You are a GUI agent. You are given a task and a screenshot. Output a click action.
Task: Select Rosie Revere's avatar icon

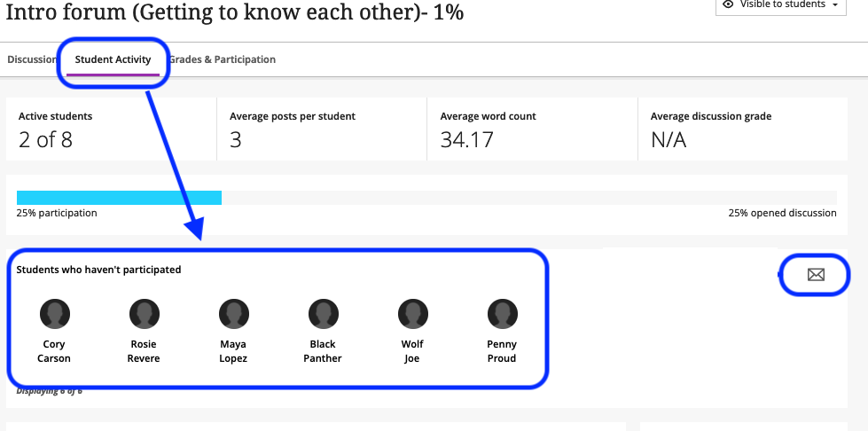click(144, 314)
